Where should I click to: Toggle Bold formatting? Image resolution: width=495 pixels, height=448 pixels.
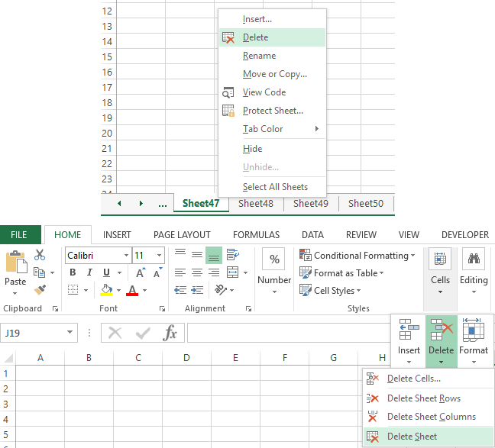click(x=73, y=272)
